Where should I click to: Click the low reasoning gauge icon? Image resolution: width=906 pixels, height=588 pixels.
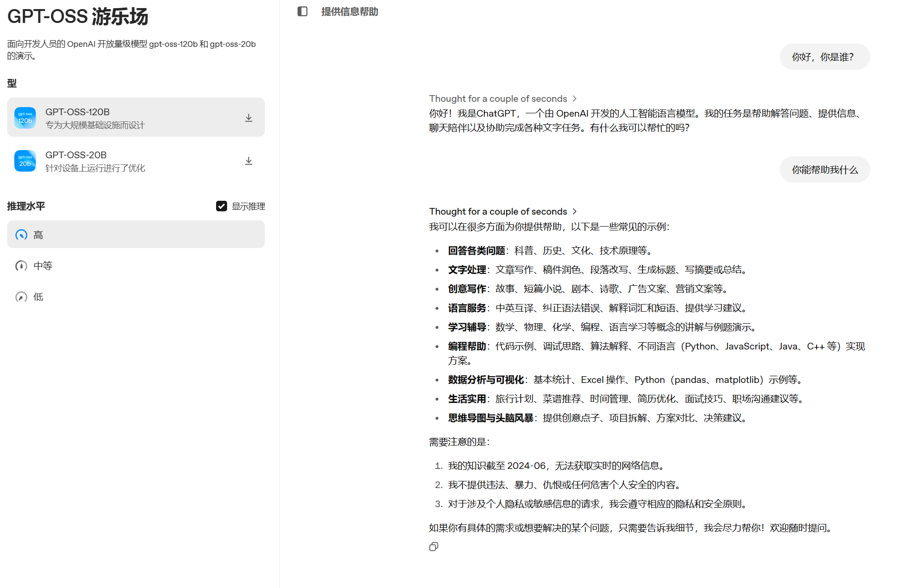(22, 297)
